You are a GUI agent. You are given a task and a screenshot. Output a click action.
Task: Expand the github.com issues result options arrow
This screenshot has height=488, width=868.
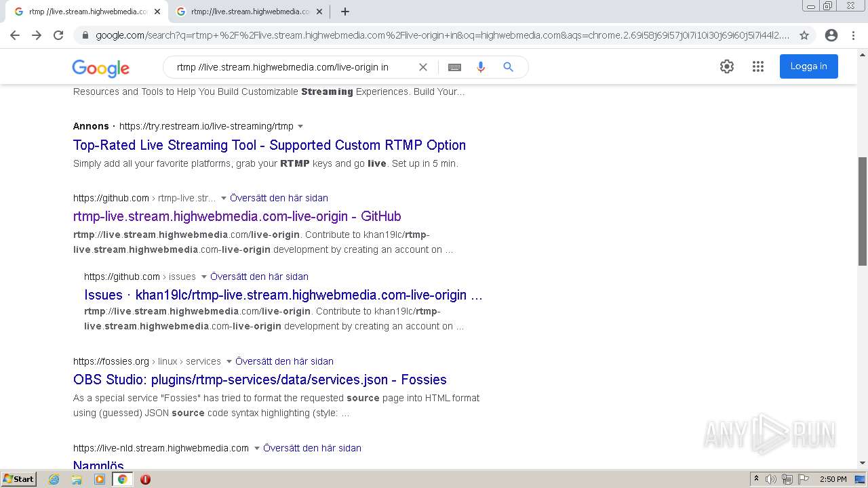click(203, 277)
